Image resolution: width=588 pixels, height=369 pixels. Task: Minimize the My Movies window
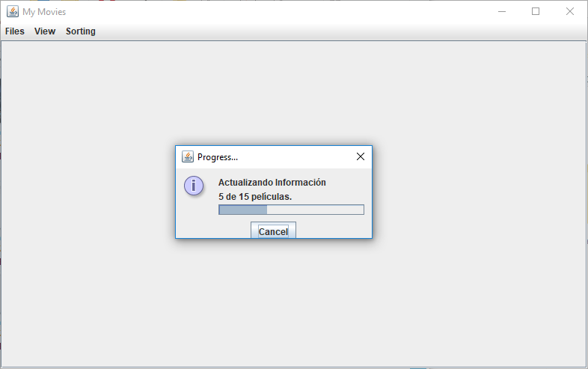[x=502, y=12]
